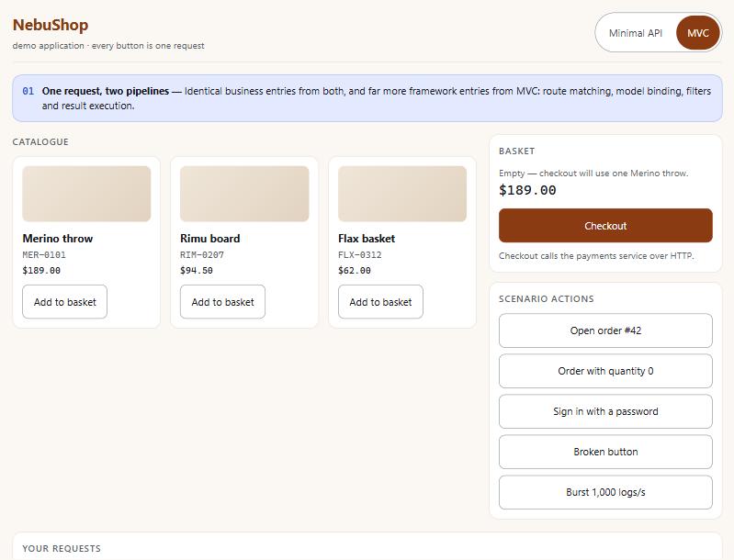
Task: Click the Flax basket product name
Action: (367, 239)
